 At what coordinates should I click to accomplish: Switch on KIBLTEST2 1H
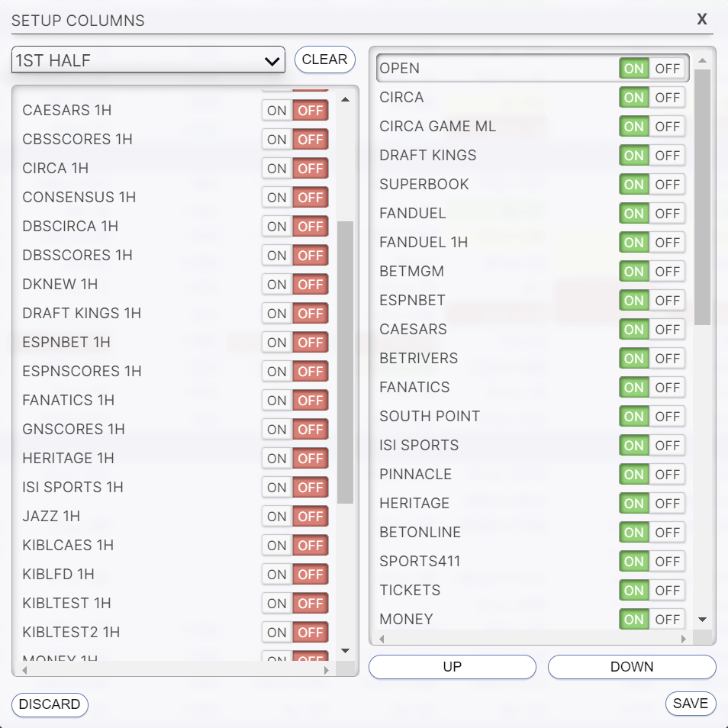[x=277, y=633]
